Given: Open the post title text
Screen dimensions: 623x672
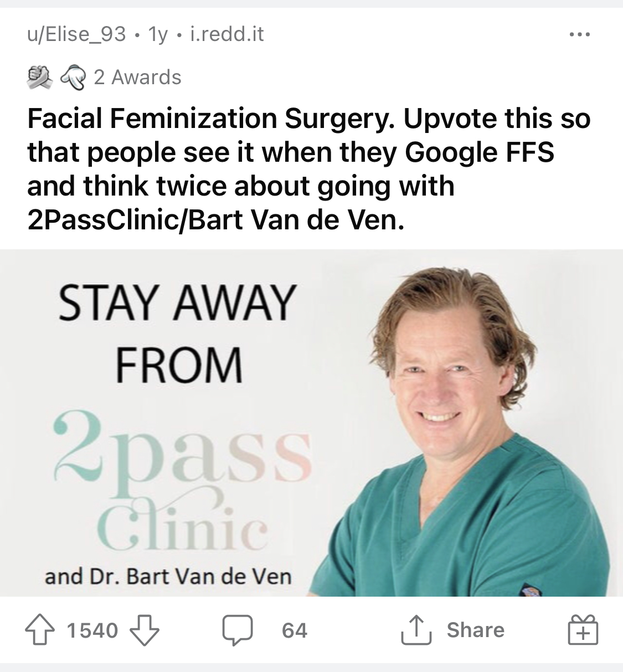Looking at the screenshot, I should (308, 170).
